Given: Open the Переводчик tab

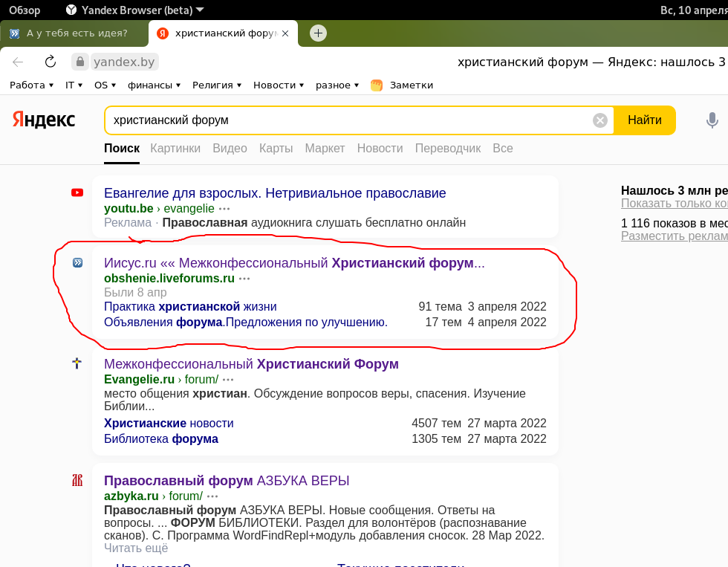Looking at the screenshot, I should [x=448, y=148].
